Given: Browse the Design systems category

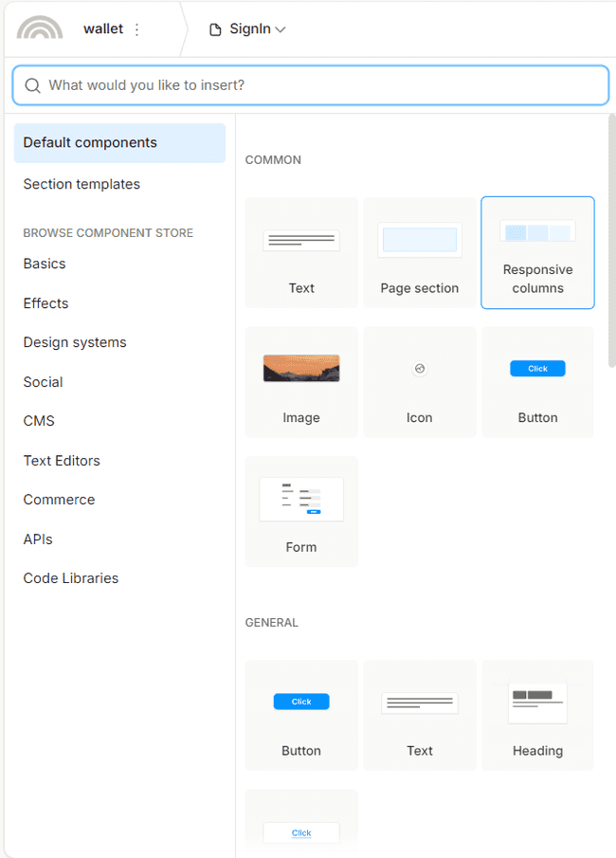Looking at the screenshot, I should tap(75, 342).
